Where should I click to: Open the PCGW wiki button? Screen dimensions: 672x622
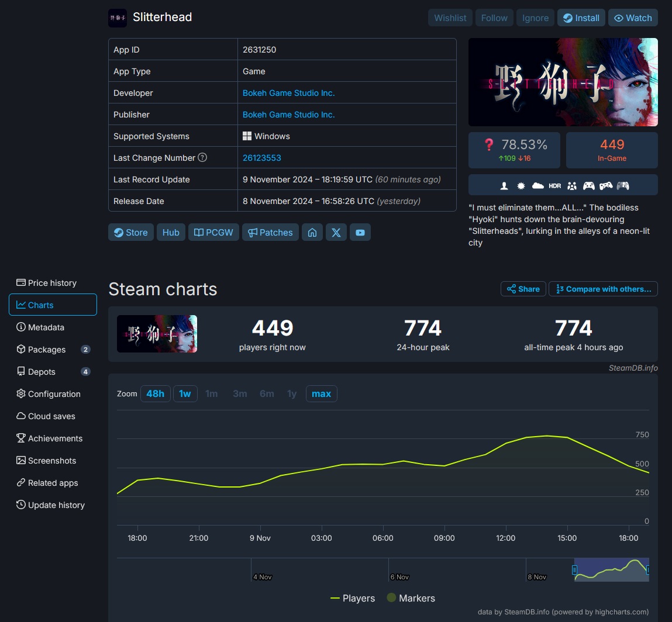tap(213, 232)
